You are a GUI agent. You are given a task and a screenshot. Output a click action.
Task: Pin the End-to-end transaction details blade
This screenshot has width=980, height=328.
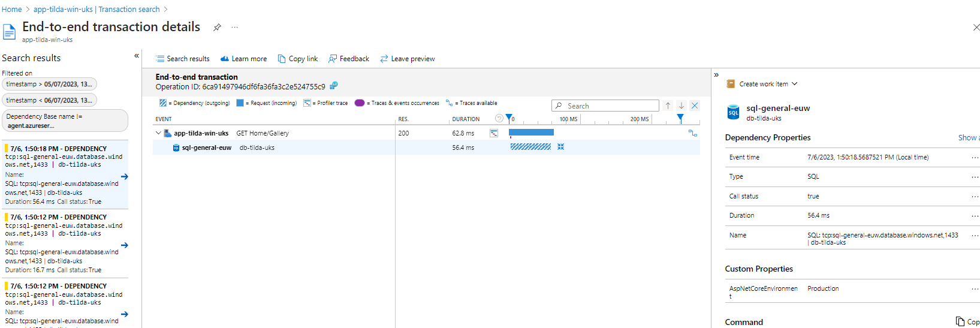[x=217, y=27]
